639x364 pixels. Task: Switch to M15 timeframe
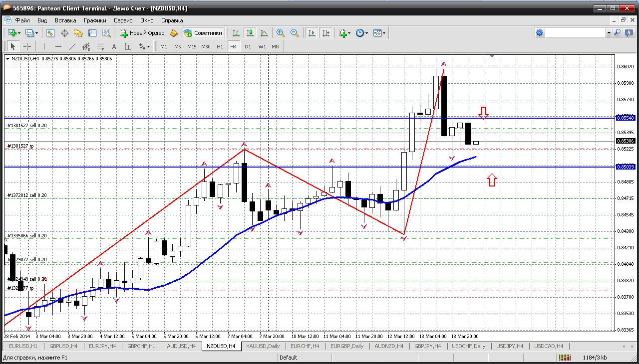(192, 46)
